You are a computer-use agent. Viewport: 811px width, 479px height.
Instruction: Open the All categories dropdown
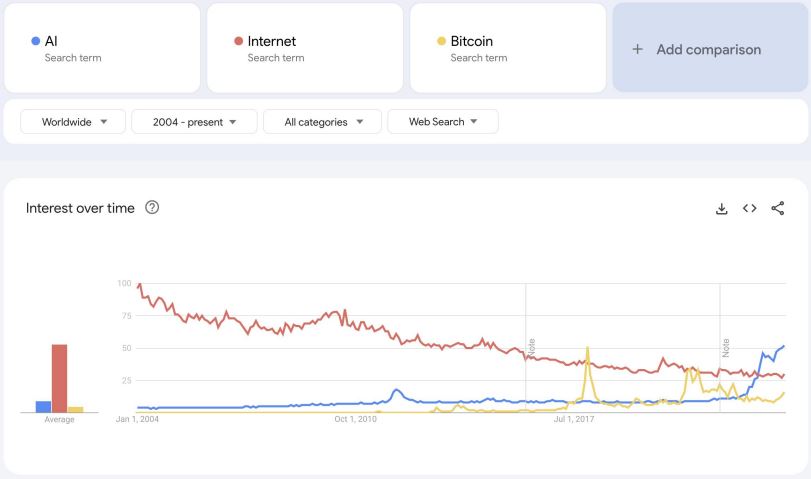click(x=321, y=122)
